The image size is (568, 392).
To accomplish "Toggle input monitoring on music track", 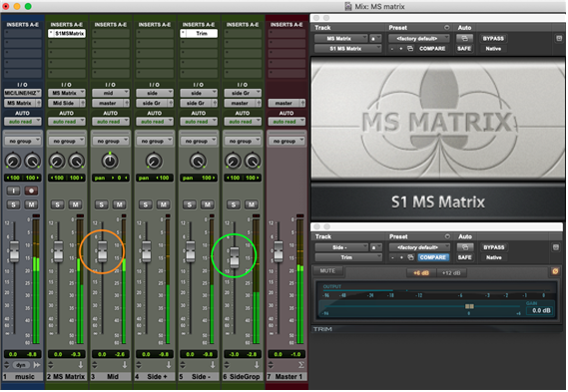I will 13,191.
